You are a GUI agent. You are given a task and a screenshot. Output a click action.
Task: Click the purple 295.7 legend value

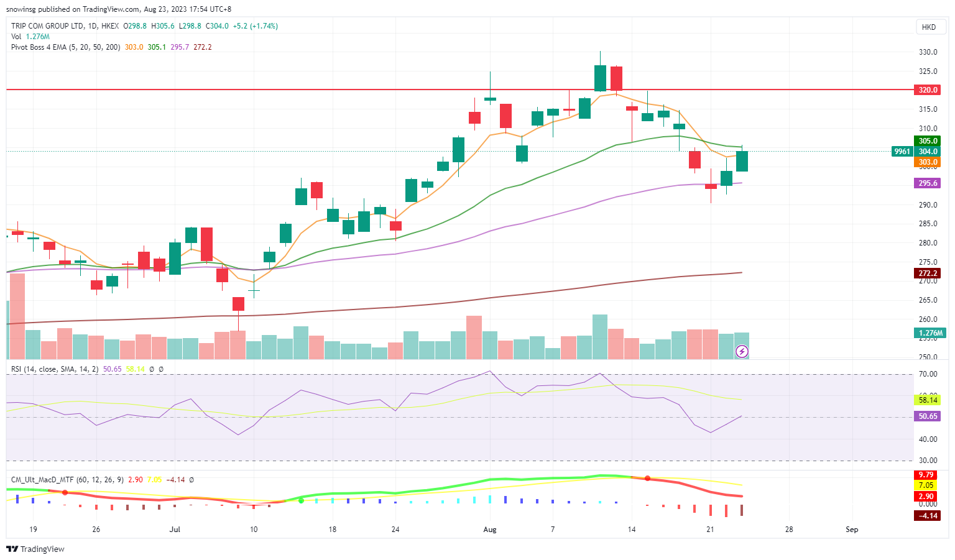tap(180, 47)
